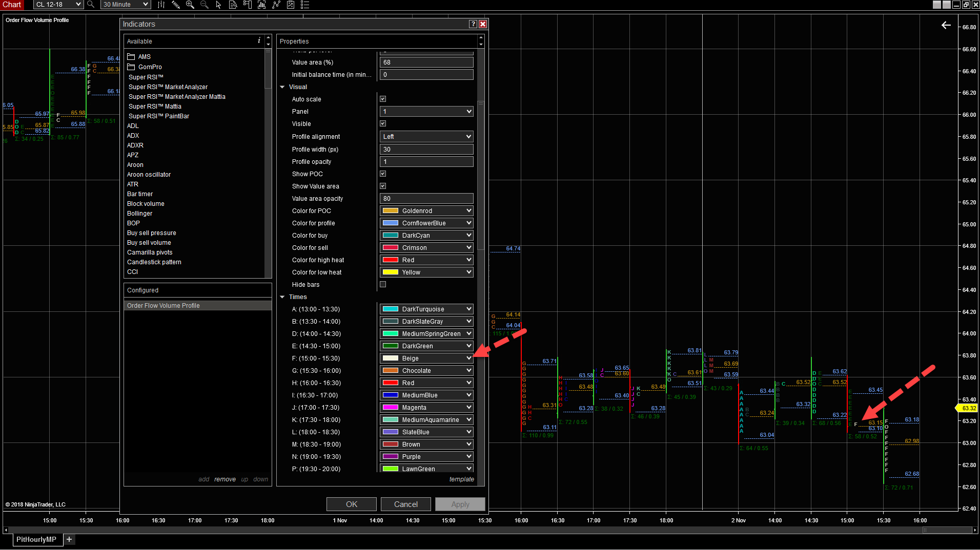
Task: Open the GomPro folder
Action: (145, 67)
